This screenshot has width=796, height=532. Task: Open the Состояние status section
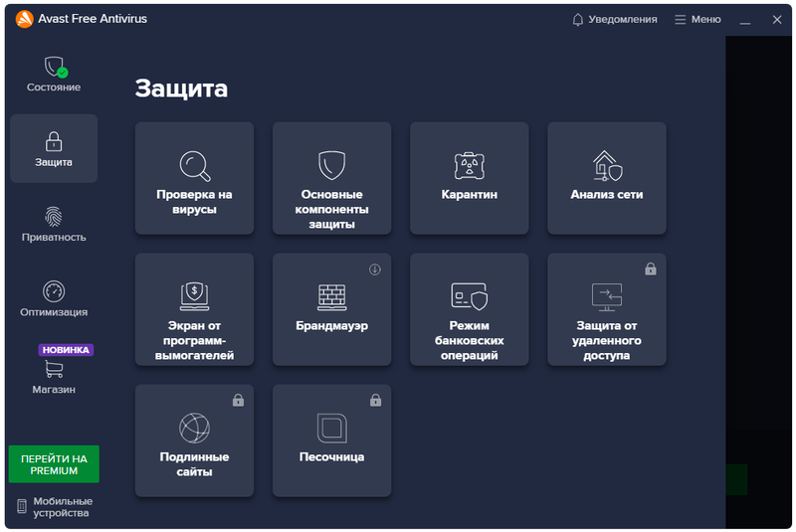click(54, 74)
